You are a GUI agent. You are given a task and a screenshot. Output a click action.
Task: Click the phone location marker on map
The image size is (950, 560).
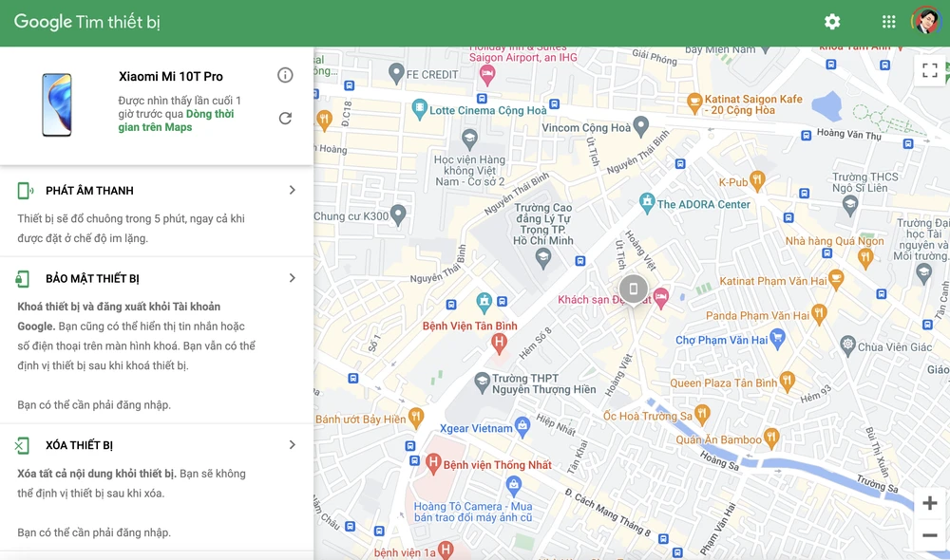[x=634, y=289]
